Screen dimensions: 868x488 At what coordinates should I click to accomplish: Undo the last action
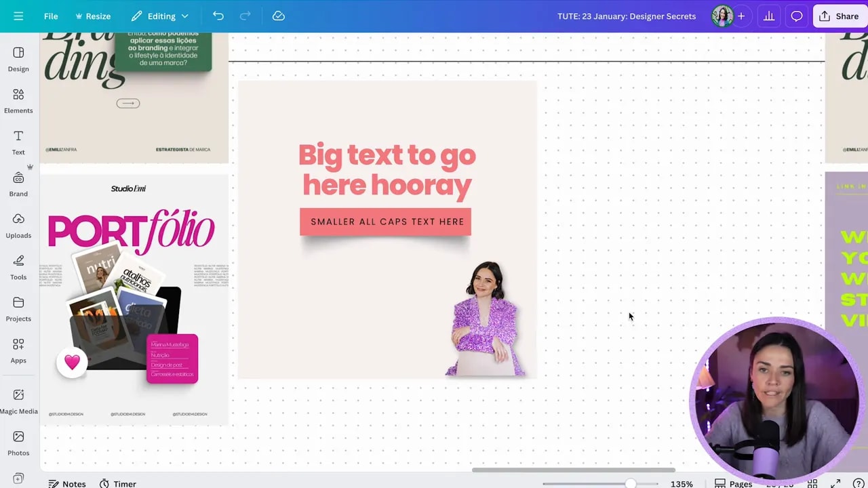[218, 16]
